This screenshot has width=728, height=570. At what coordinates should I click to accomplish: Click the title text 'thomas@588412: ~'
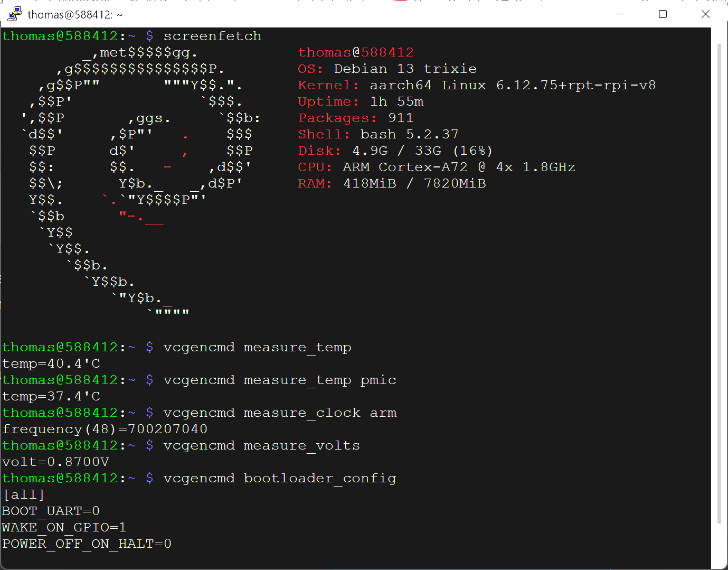click(75, 15)
